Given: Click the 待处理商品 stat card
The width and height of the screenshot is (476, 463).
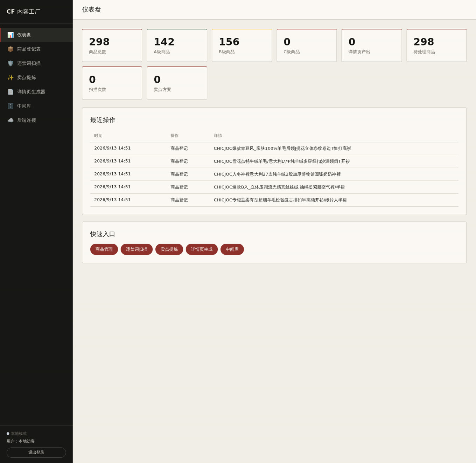Looking at the screenshot, I should (436, 46).
